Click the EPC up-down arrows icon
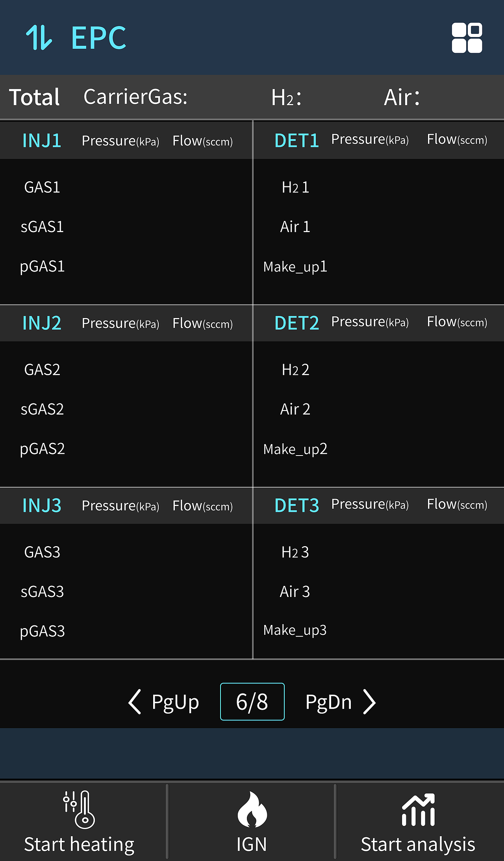Screen dimensions: 504x861 tap(39, 38)
